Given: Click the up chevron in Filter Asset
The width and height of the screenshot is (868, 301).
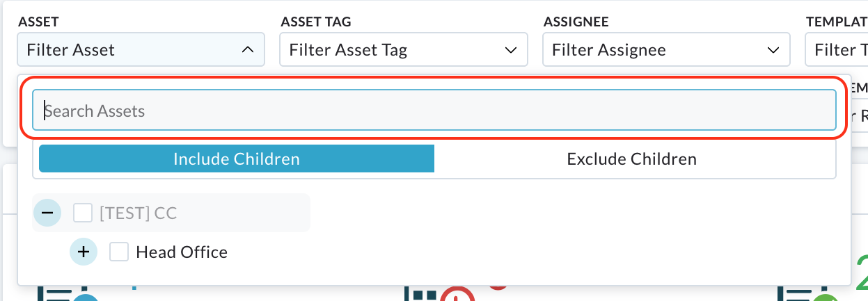Looking at the screenshot, I should [247, 50].
